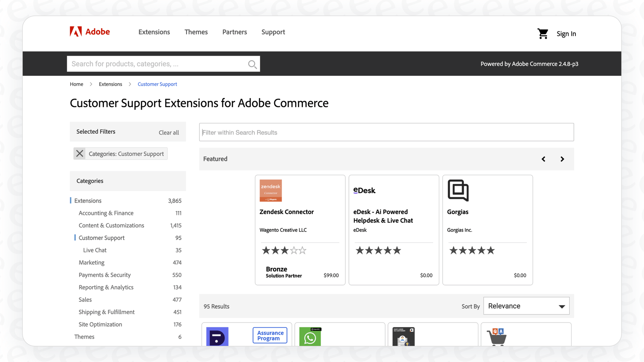Click the search magnifier icon
Screen dimensions: 644x362
tap(252, 64)
